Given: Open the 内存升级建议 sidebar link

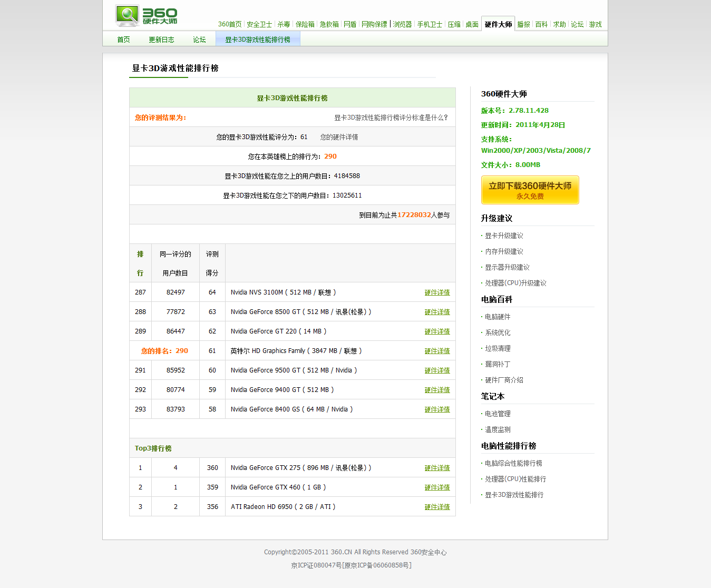Looking at the screenshot, I should pyautogui.click(x=504, y=251).
